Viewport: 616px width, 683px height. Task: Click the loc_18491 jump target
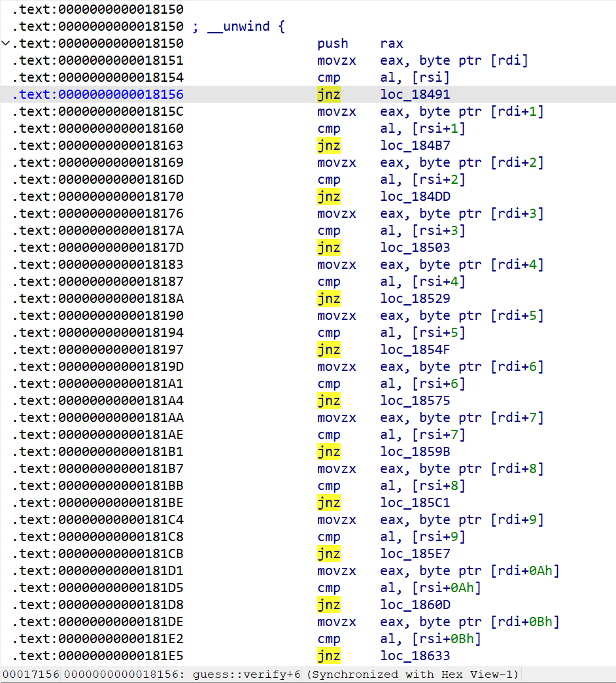(x=415, y=95)
